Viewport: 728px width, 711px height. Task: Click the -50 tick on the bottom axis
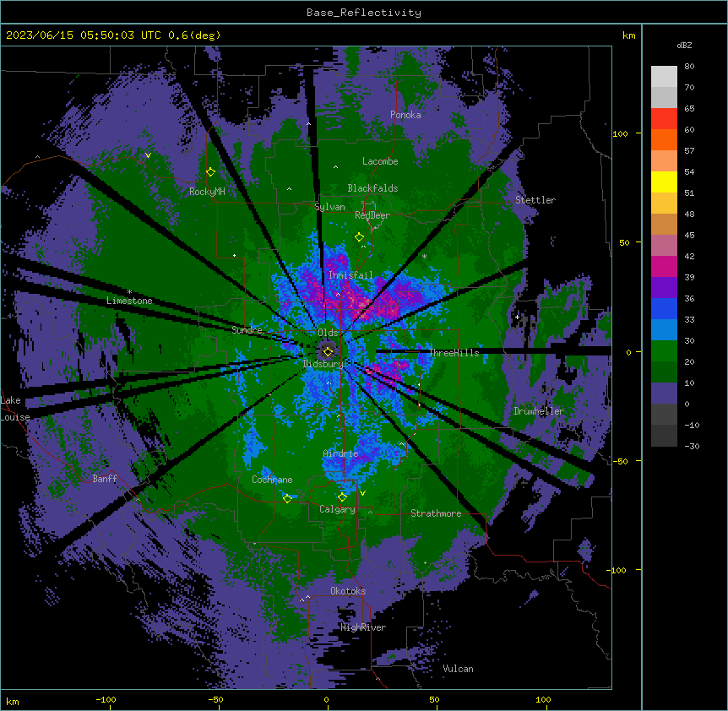[215, 699]
